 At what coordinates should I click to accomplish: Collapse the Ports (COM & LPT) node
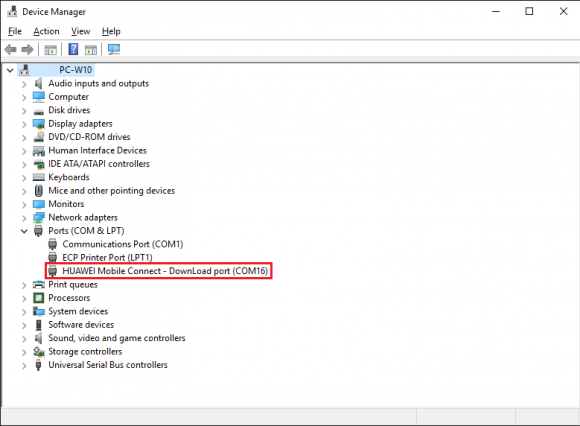[24, 231]
